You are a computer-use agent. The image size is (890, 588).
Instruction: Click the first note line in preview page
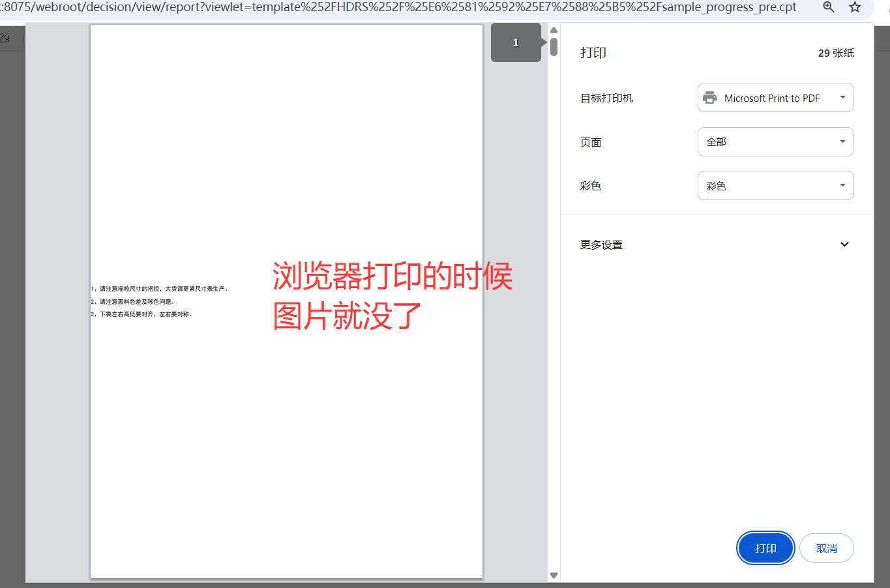[x=160, y=289]
